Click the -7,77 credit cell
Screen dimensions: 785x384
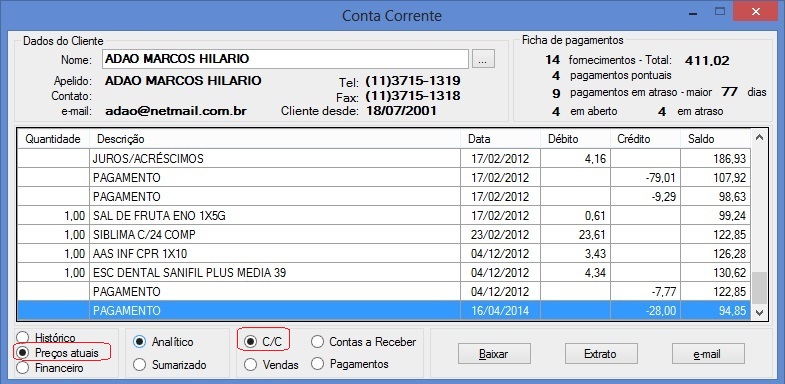[x=646, y=292]
